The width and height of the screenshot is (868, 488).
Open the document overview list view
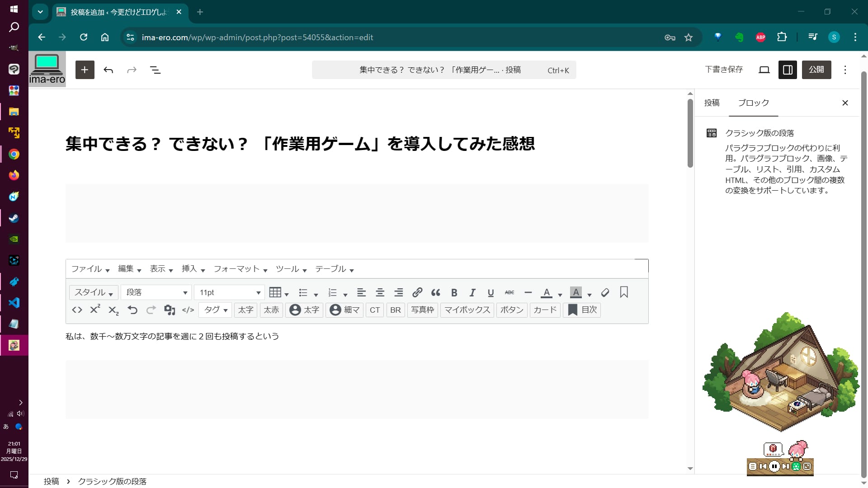155,70
